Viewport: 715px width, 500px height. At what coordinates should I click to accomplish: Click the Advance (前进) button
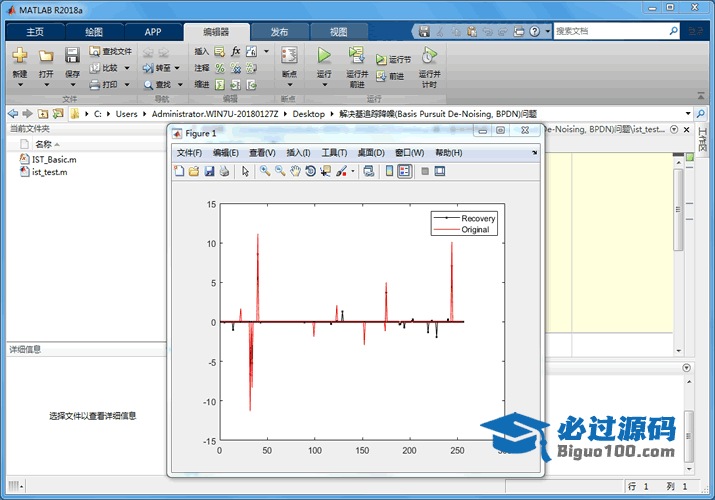(390, 76)
